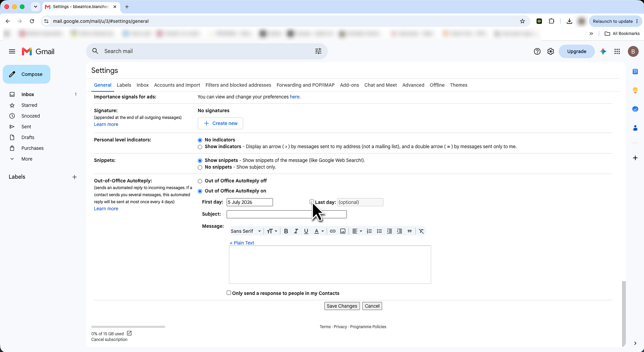Click the Save Changes button
This screenshot has height=352, width=644.
click(342, 306)
